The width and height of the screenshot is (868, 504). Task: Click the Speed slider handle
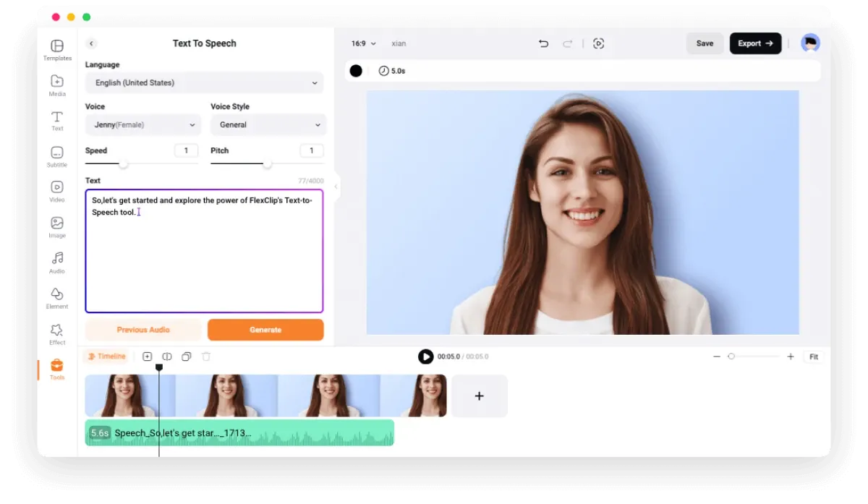pyautogui.click(x=124, y=164)
